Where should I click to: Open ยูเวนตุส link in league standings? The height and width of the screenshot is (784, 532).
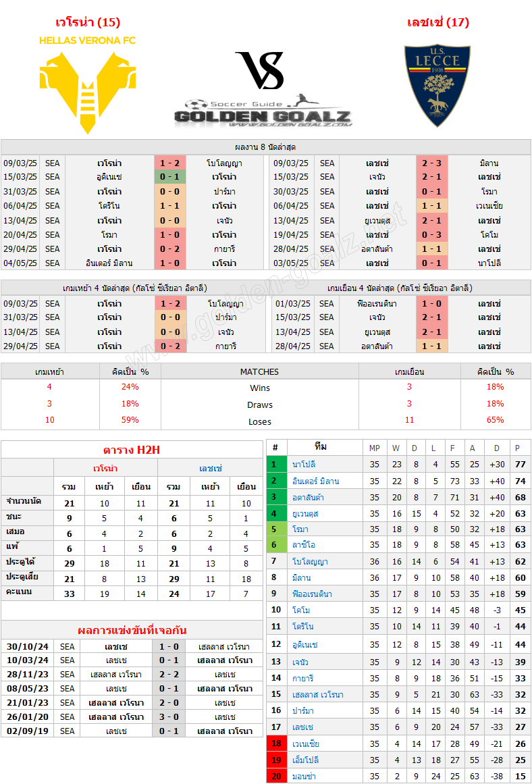tap(306, 513)
